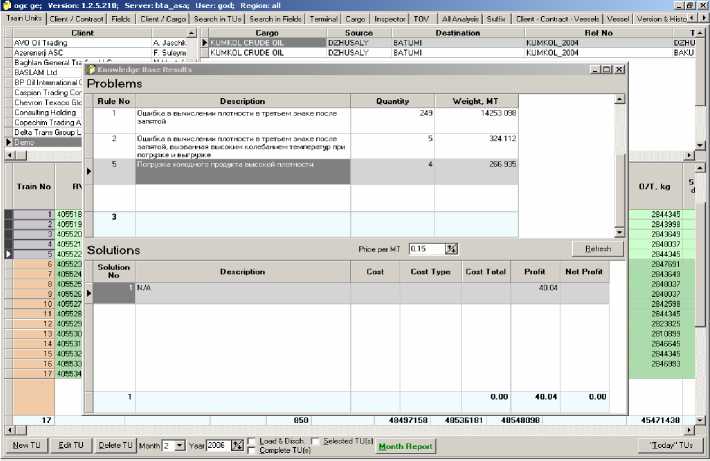Toggle the Complete TU(s) checkbox

[251, 449]
